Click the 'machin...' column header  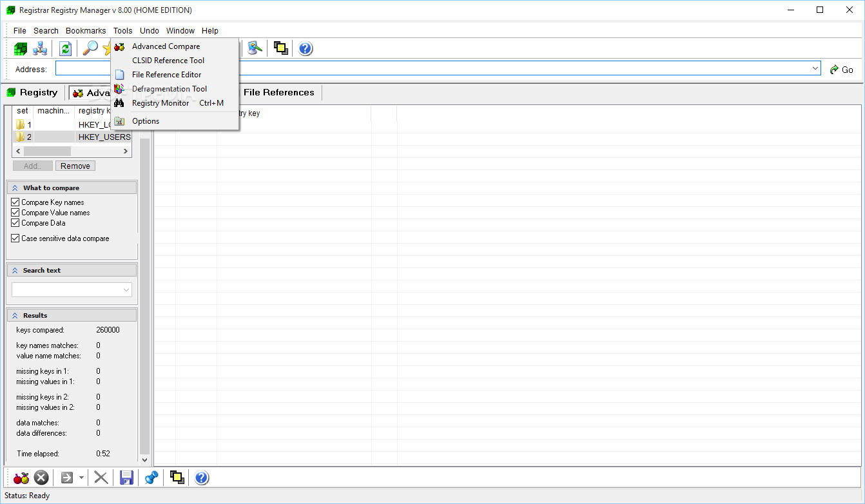pyautogui.click(x=53, y=111)
